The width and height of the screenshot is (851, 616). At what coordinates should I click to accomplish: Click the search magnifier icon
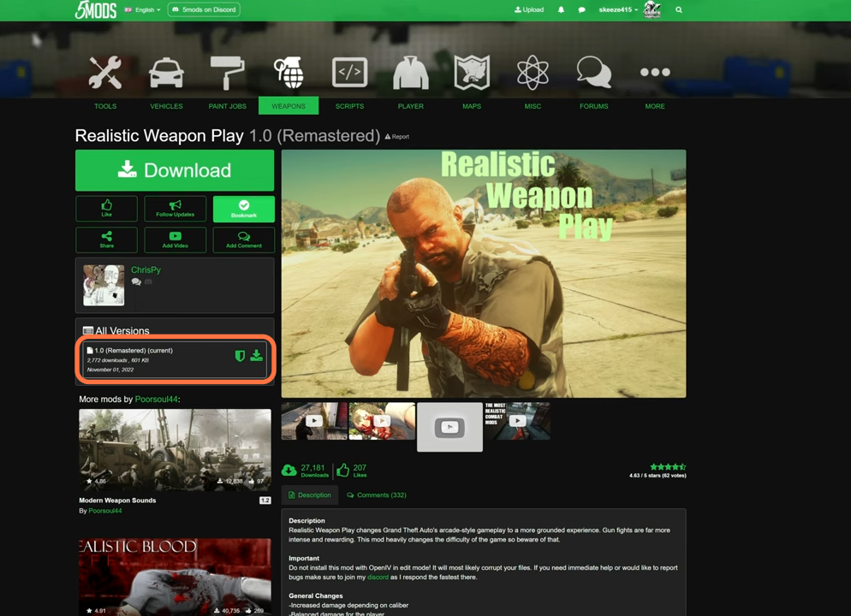[x=679, y=9]
